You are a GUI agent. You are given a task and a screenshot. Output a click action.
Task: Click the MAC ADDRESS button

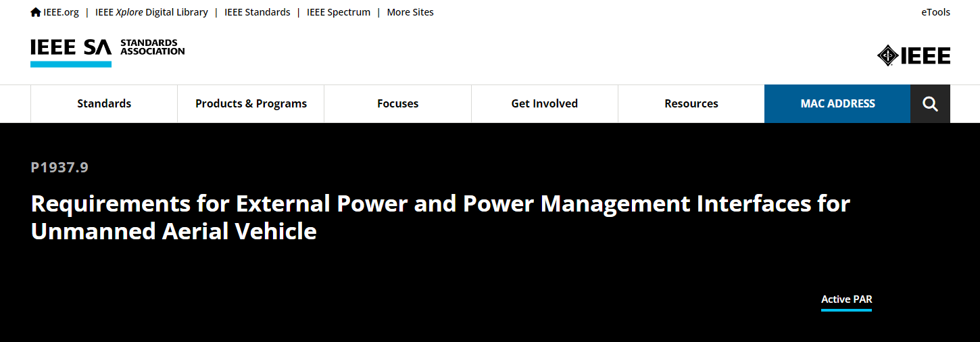pyautogui.click(x=837, y=103)
